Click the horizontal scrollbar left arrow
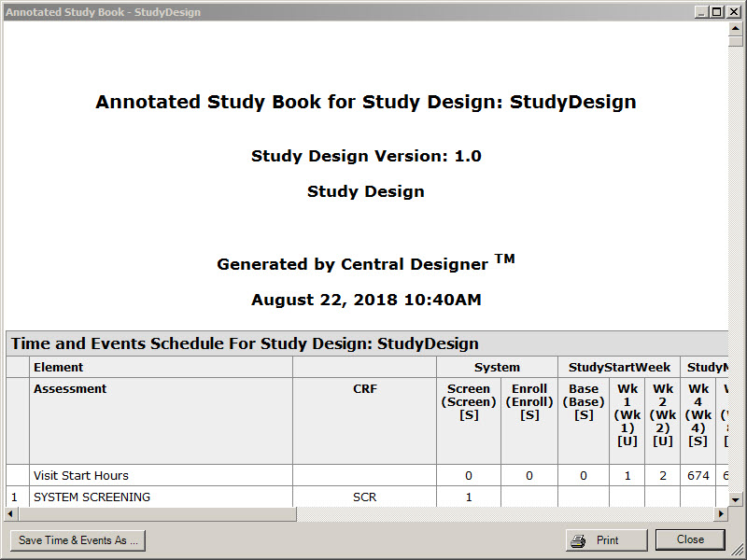 (11, 514)
